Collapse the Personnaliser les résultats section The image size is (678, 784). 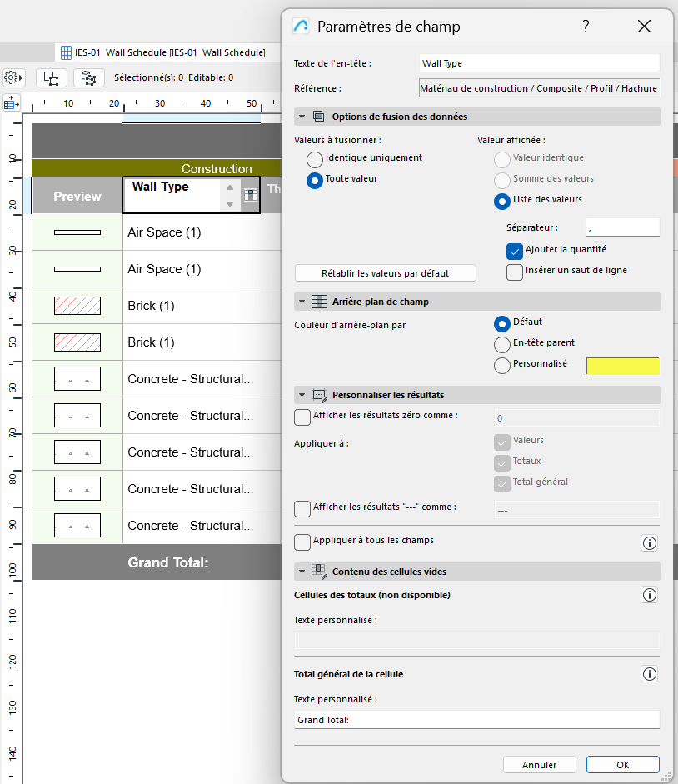[x=302, y=395]
